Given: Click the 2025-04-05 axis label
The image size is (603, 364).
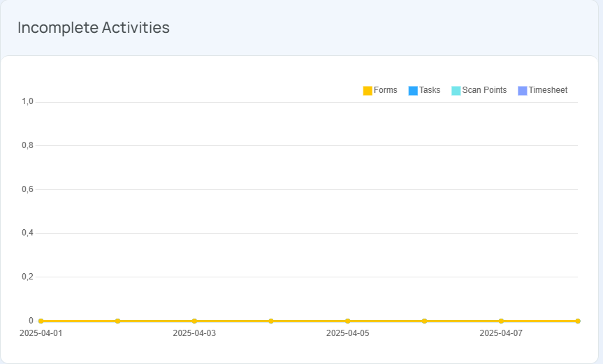Looking at the screenshot, I should point(348,333).
